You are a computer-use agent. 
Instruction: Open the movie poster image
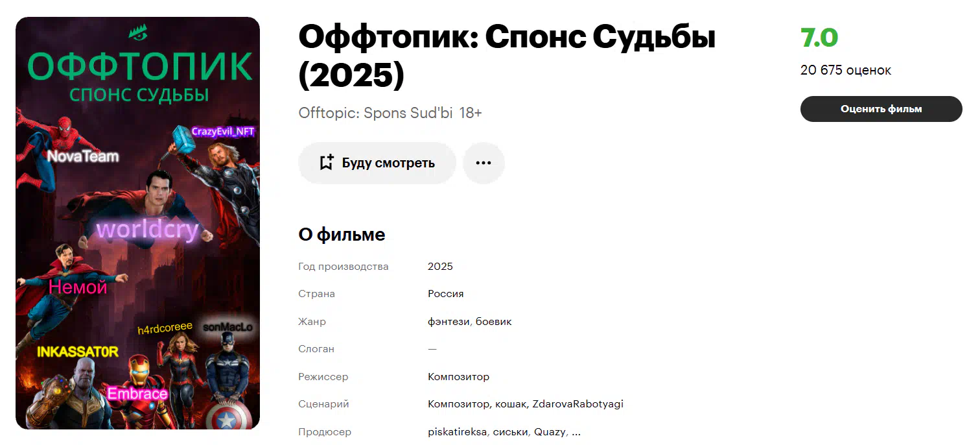coord(137,223)
